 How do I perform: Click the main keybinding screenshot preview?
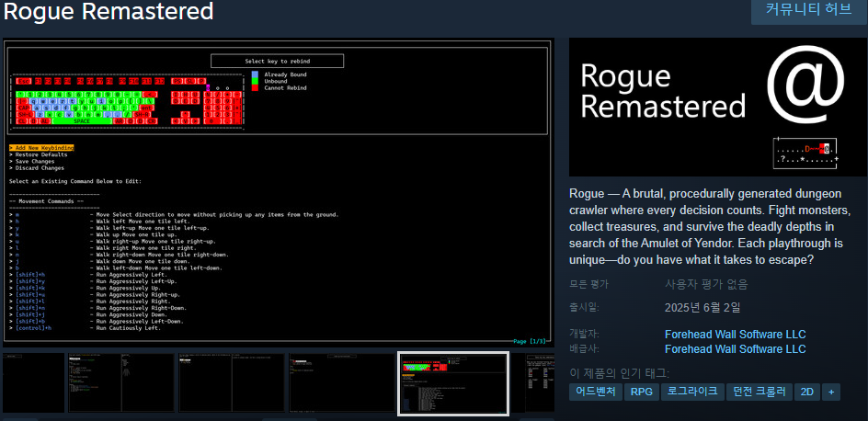coord(279,192)
